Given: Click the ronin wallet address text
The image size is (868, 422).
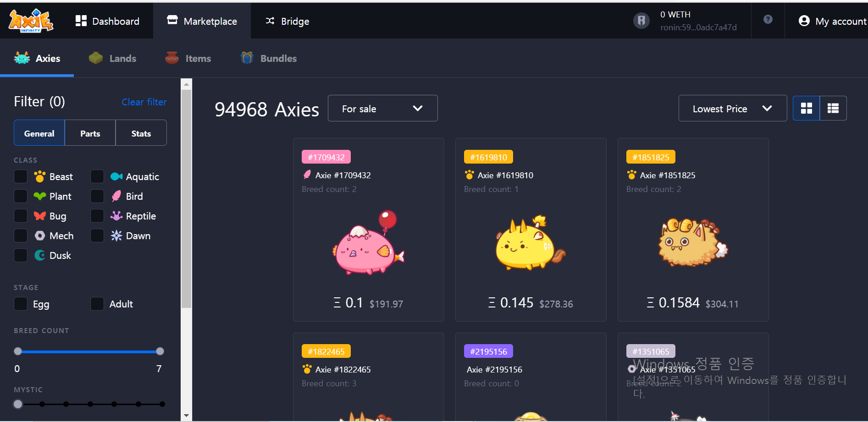Looking at the screenshot, I should [698, 27].
